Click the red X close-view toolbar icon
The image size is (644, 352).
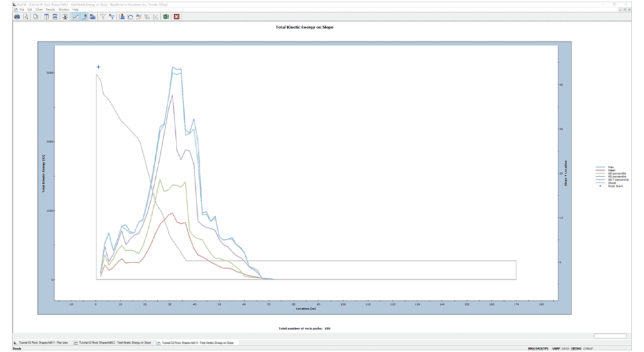click(x=176, y=17)
